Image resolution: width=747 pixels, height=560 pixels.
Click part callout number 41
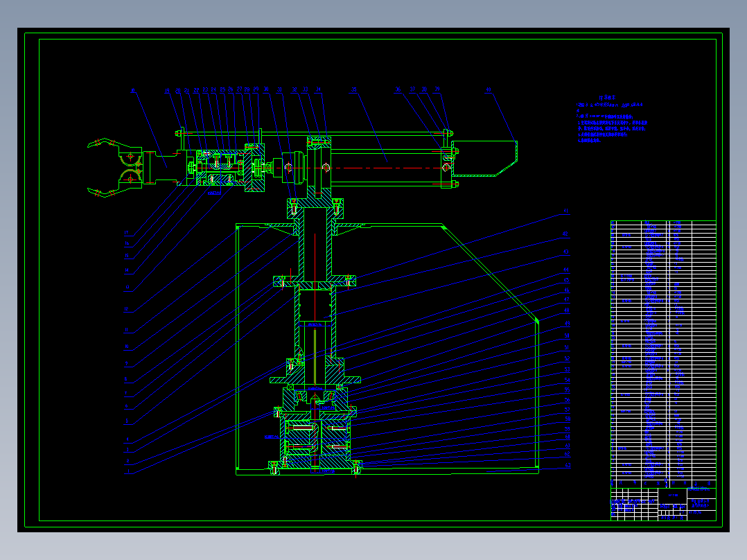tap(566, 211)
